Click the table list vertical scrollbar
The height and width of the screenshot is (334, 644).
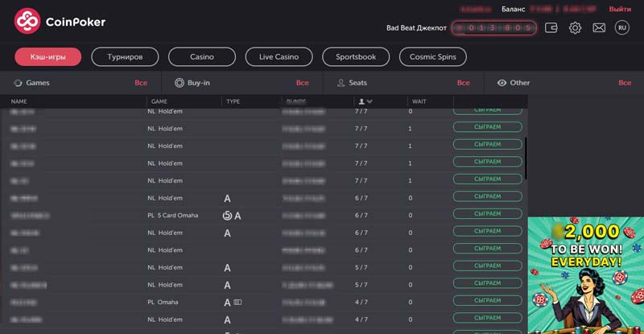point(526,158)
